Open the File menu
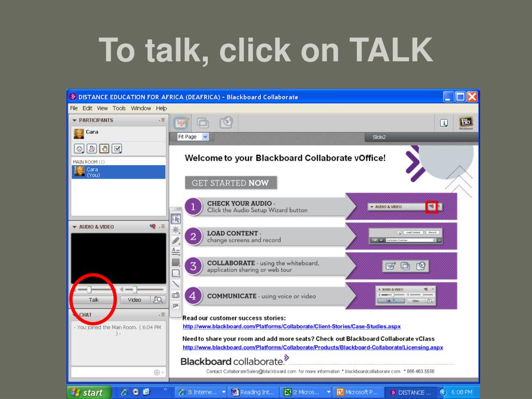This screenshot has width=532, height=399. tap(74, 108)
